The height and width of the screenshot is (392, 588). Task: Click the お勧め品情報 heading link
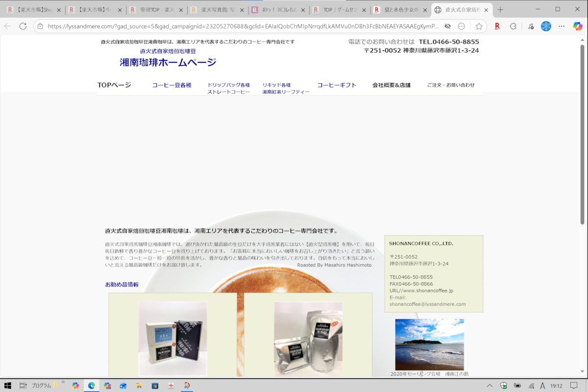point(122,284)
